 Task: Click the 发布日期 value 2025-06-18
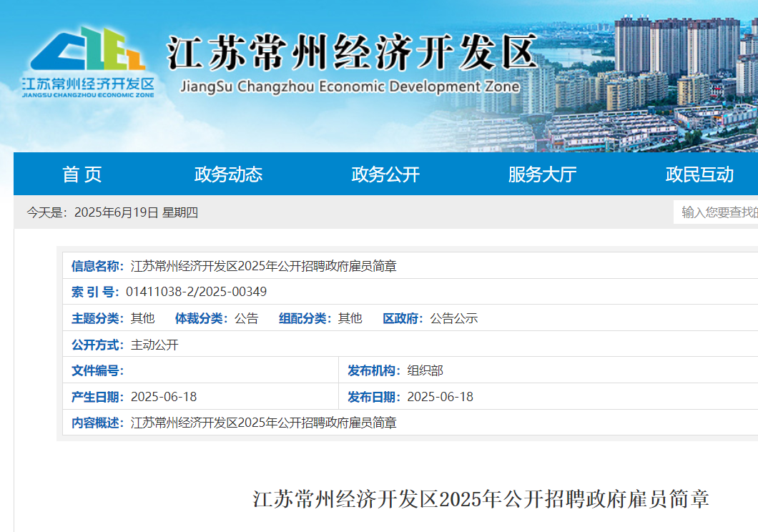tap(440, 397)
